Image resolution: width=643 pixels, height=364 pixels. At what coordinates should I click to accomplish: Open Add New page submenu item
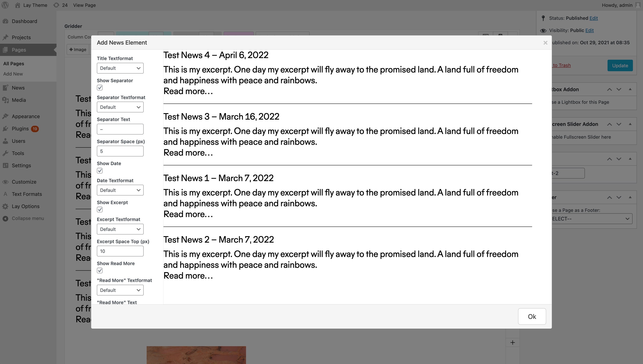click(13, 74)
